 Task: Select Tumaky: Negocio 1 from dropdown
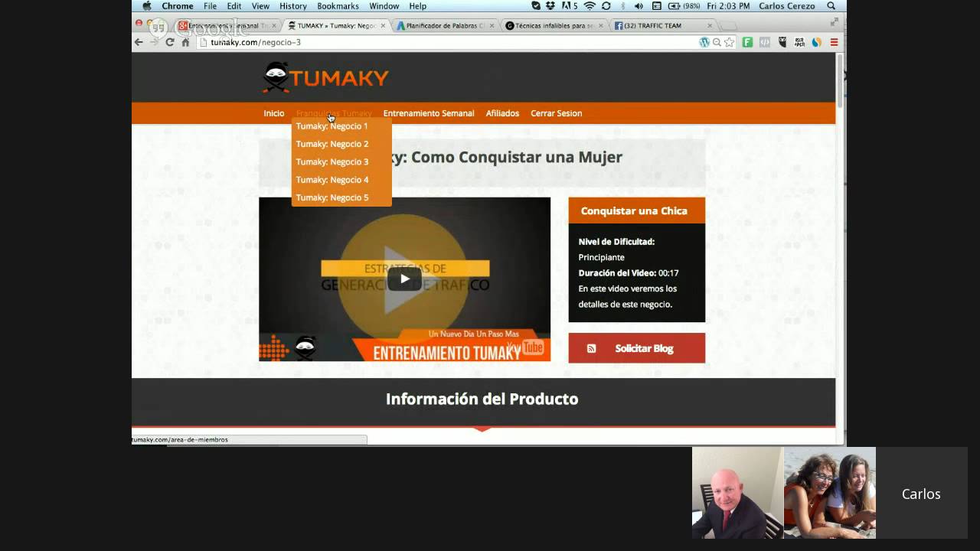click(332, 126)
